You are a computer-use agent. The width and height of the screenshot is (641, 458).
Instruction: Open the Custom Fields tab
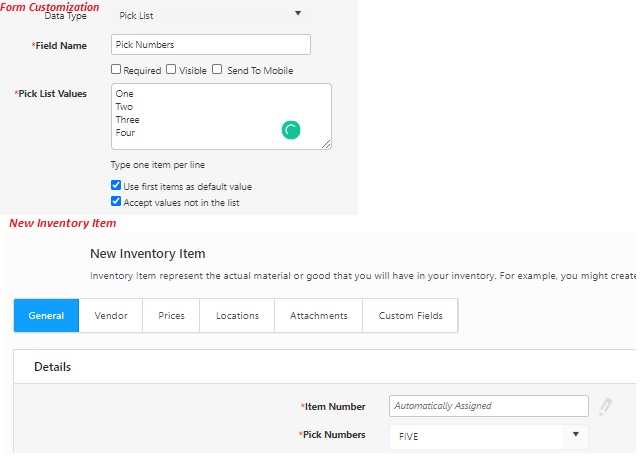coord(410,315)
